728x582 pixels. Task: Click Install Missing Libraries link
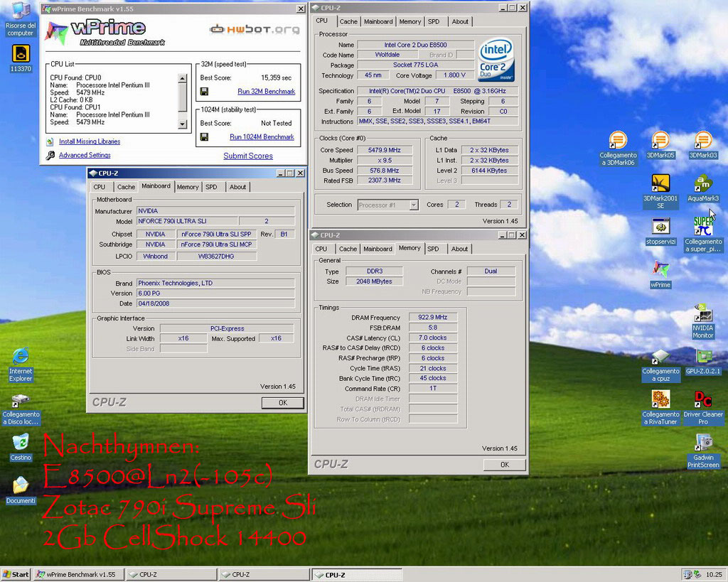[x=90, y=141]
